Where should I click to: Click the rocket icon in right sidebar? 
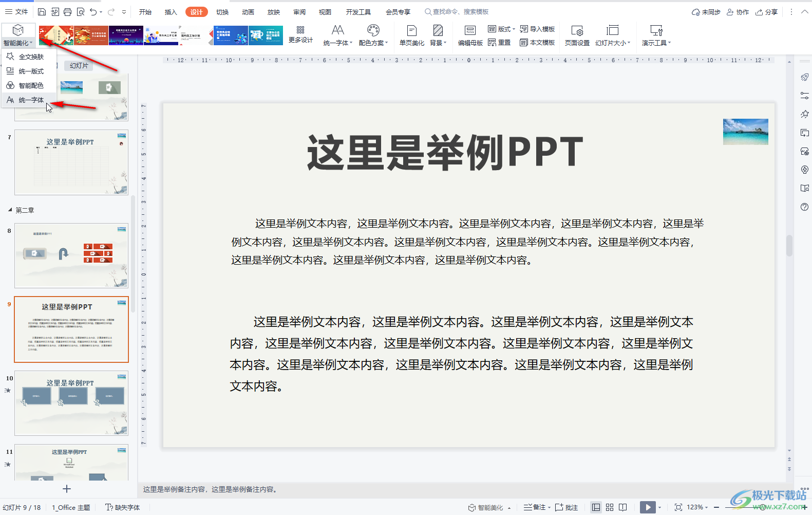(x=805, y=77)
